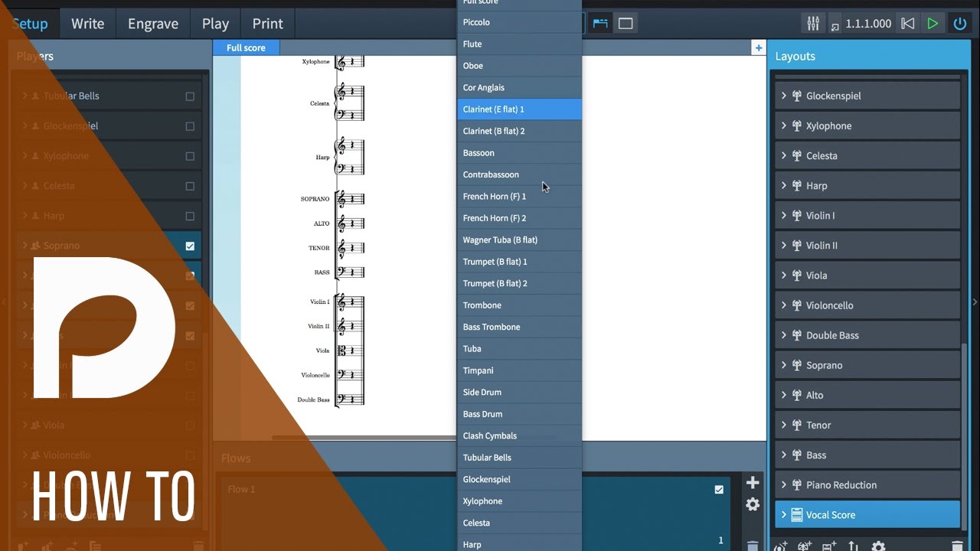
Task: Delete layout with Layouts panel trash icon
Action: click(956, 546)
